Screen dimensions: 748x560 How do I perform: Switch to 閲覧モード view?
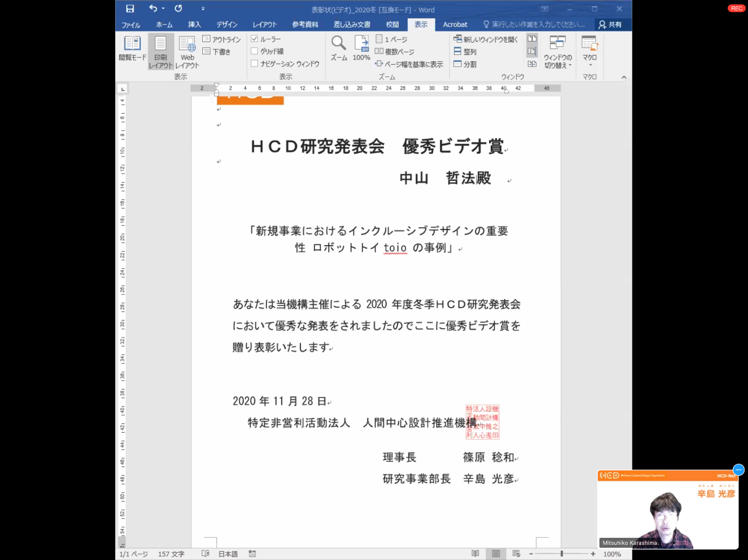[132, 48]
